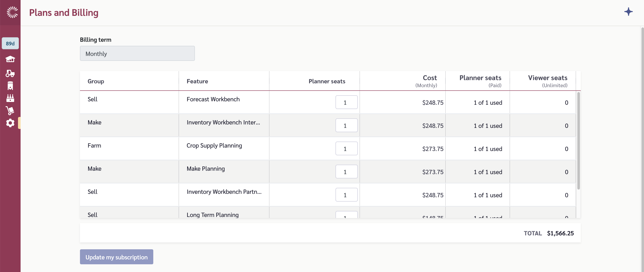
Task: Open the settings gear icon
Action: pos(10,123)
